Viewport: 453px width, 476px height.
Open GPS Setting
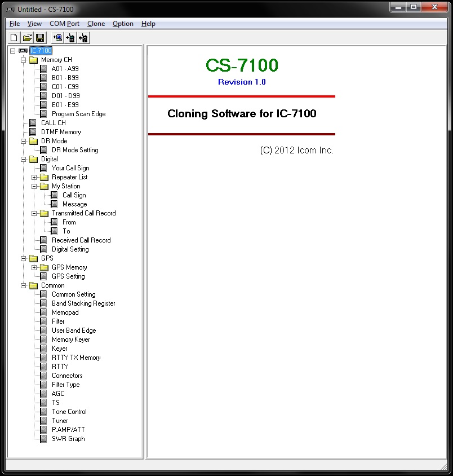pos(68,276)
